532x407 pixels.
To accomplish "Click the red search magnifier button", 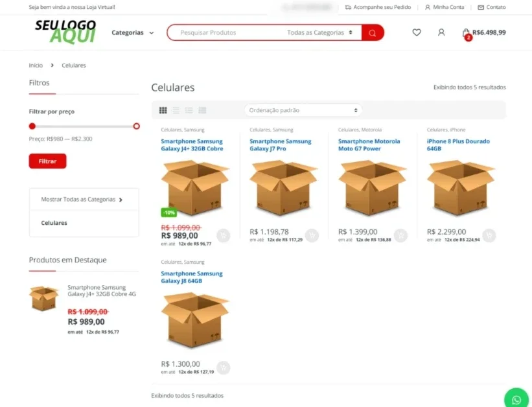I will pos(372,32).
